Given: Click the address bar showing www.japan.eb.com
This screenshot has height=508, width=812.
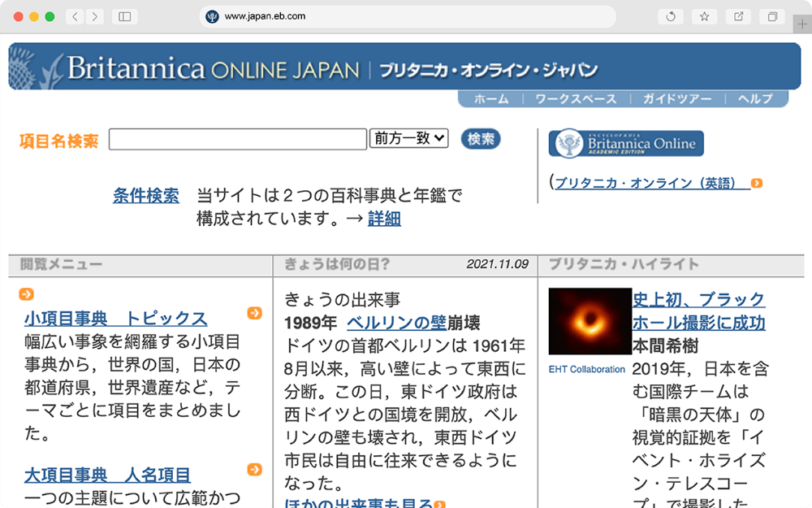Looking at the screenshot, I should tap(408, 16).
